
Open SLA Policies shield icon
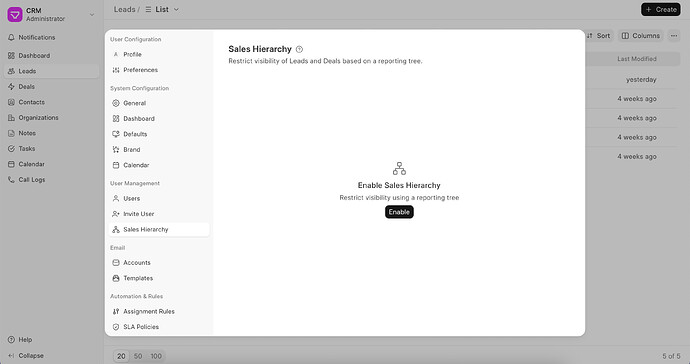[x=116, y=327]
